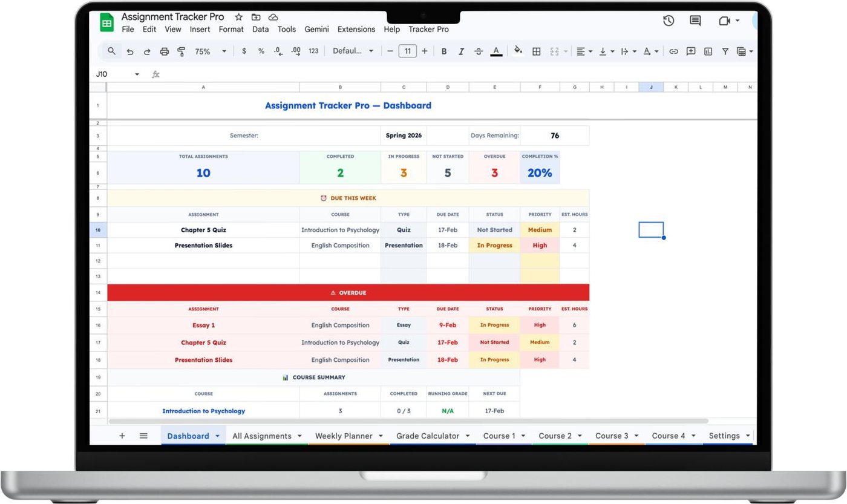This screenshot has height=504, width=847.
Task: Undo the last action
Action: coord(130,52)
